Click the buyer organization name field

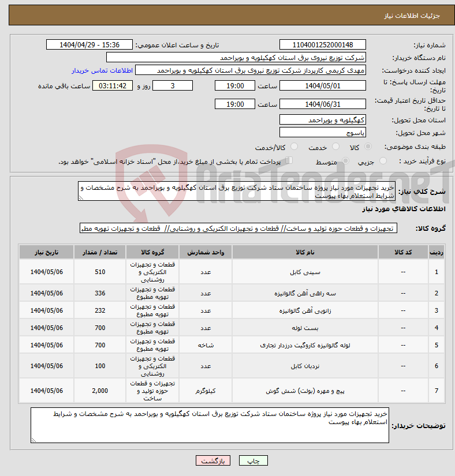(x=236, y=57)
